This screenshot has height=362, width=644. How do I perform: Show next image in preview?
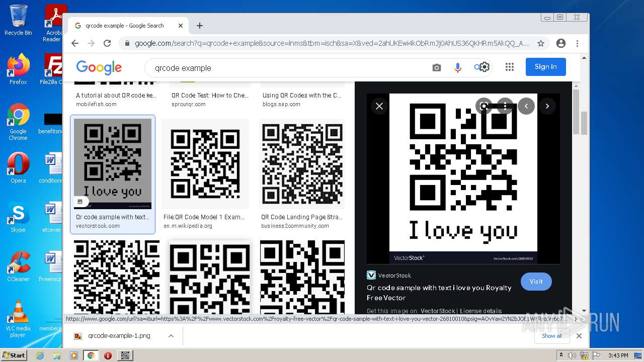[547, 106]
